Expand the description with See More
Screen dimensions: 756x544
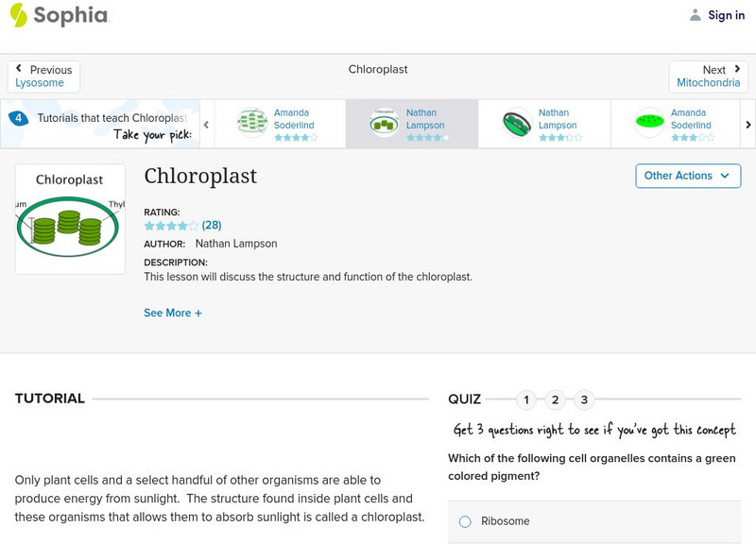173,313
